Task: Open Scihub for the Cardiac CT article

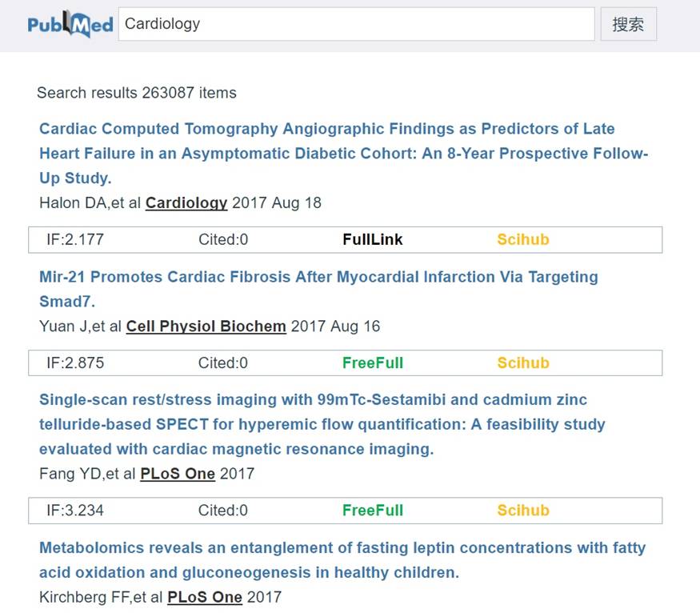Action: (x=522, y=239)
